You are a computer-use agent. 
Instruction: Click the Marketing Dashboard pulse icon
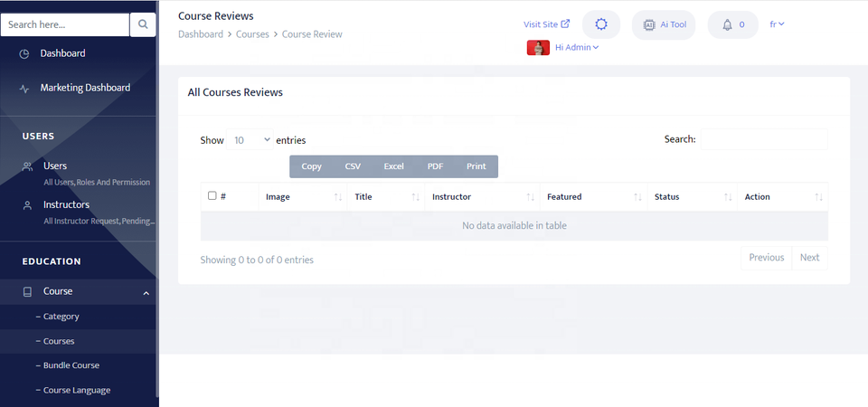click(24, 89)
